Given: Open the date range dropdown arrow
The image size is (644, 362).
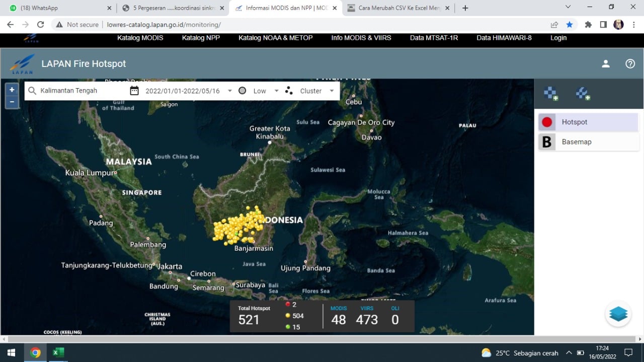Looking at the screenshot, I should 230,91.
